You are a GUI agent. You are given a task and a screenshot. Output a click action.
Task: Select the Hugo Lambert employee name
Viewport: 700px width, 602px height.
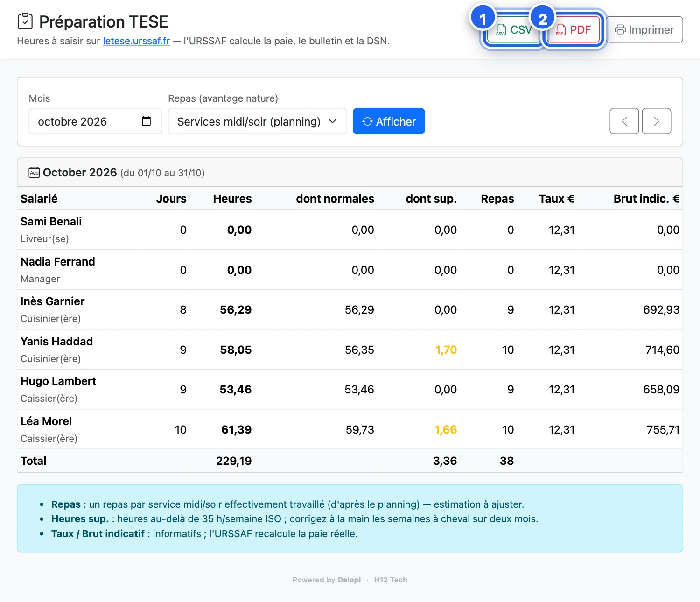tap(58, 381)
